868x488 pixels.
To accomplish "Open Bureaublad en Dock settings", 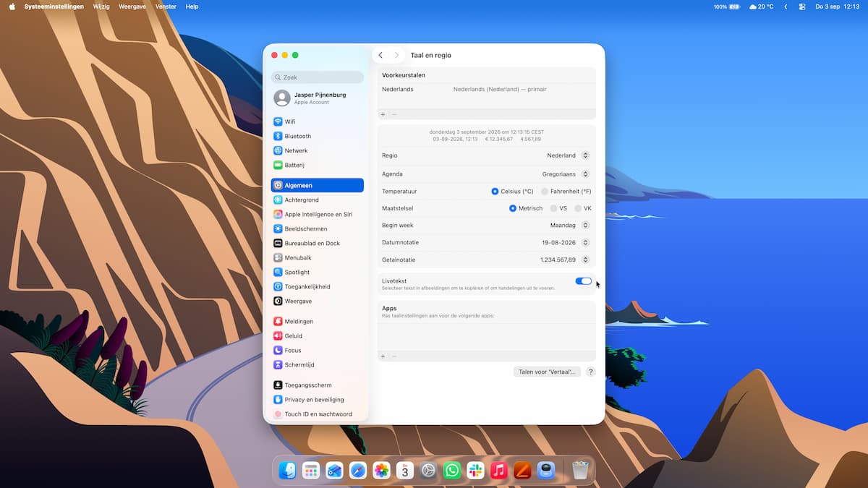I will (317, 243).
